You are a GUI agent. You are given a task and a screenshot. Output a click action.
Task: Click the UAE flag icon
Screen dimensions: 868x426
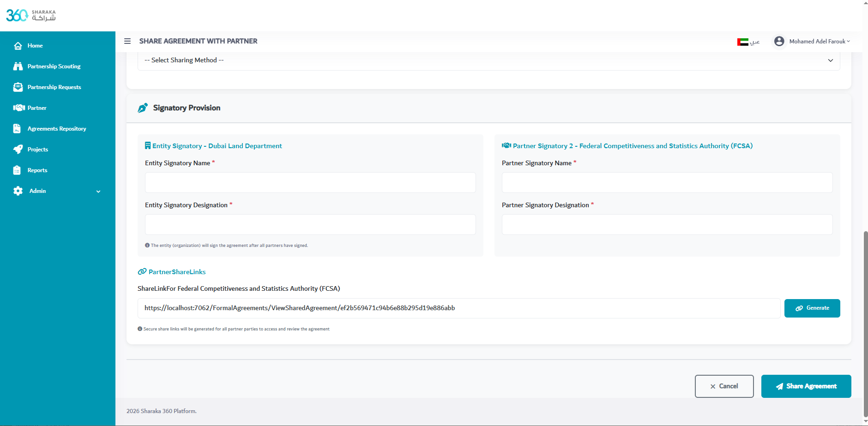tap(743, 42)
